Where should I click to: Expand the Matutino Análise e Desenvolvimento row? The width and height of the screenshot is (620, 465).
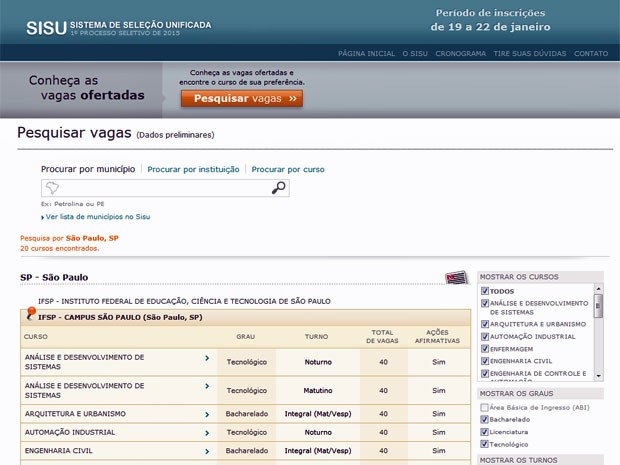click(x=207, y=386)
